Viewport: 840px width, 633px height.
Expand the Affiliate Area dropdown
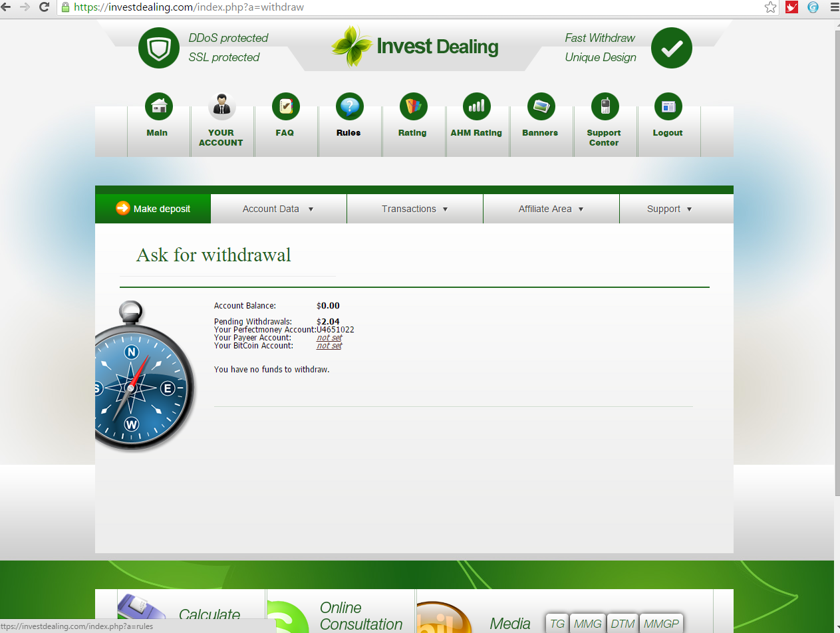click(551, 209)
